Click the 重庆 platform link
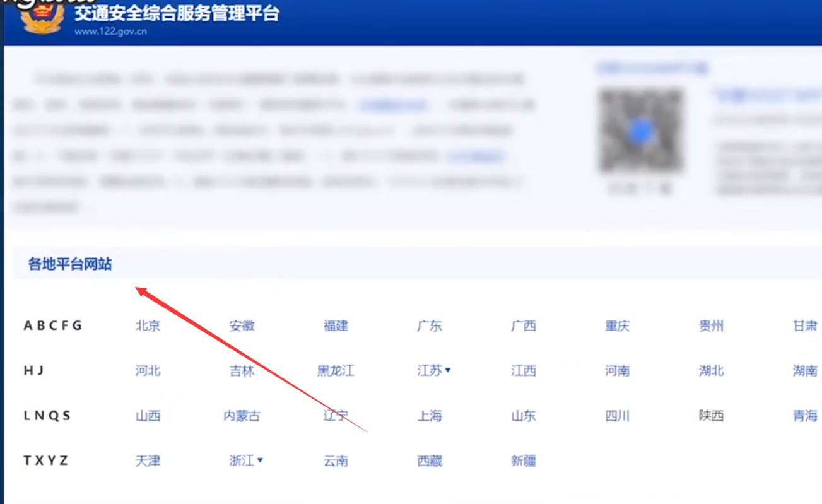Image resolution: width=822 pixels, height=504 pixels. click(616, 325)
